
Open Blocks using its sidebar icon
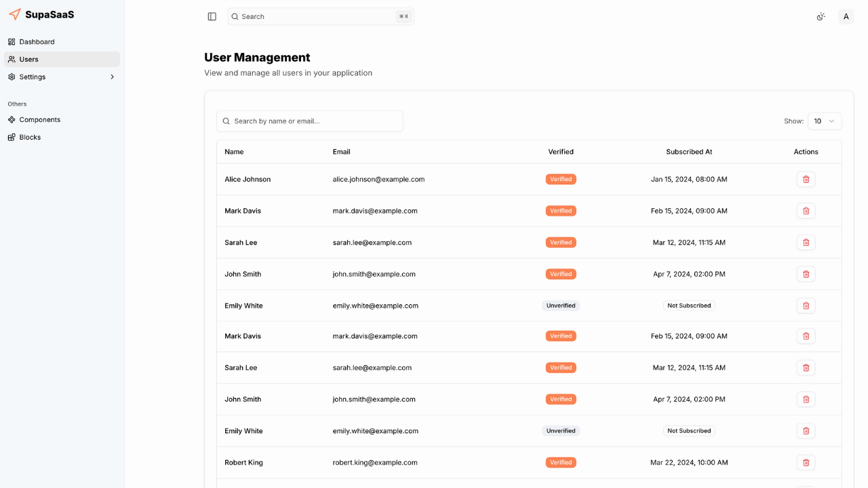(x=11, y=137)
